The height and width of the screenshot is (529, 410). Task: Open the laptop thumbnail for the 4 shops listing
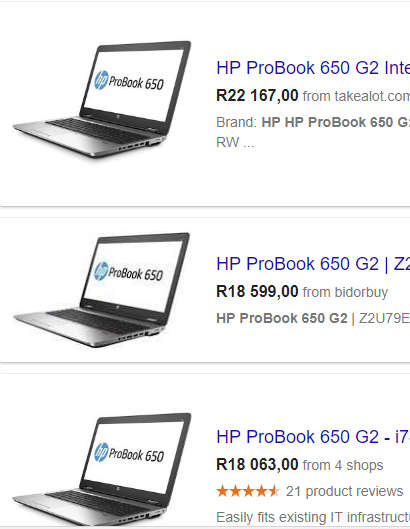click(x=102, y=469)
